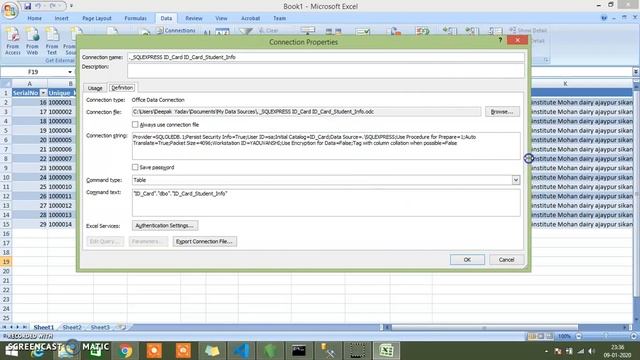Screen dimensions: 640x360
Task: Open the yellow sticky notes taskbar icon
Action: coord(212,351)
